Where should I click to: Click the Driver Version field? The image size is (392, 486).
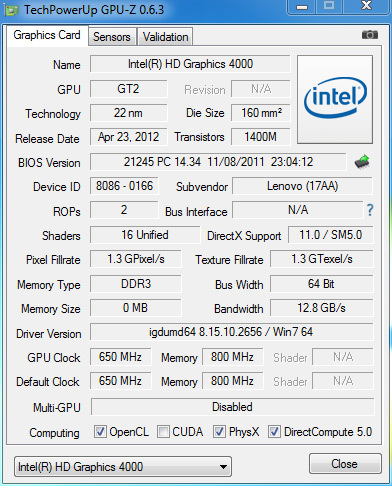coord(231,332)
